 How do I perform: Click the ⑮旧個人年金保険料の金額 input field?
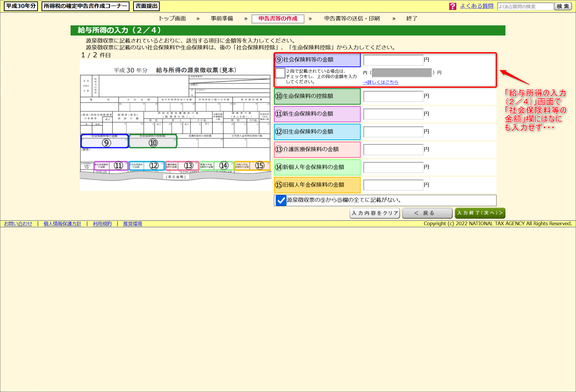click(x=393, y=185)
